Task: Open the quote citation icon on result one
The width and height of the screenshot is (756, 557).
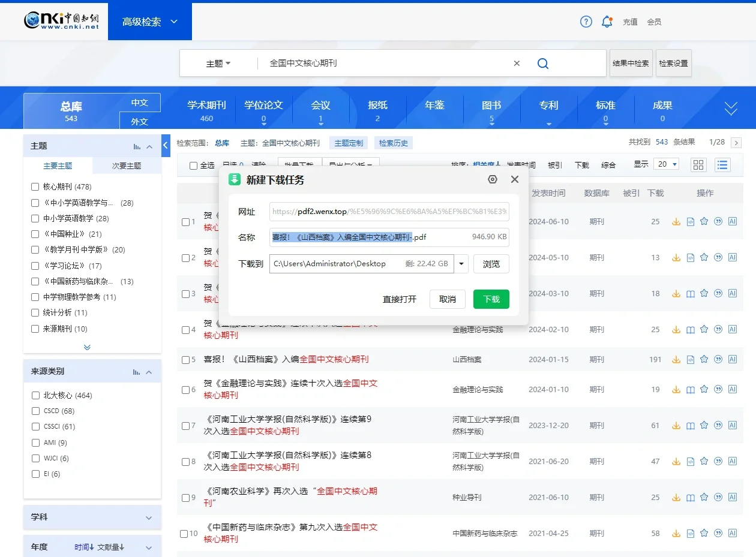Action: [718, 221]
